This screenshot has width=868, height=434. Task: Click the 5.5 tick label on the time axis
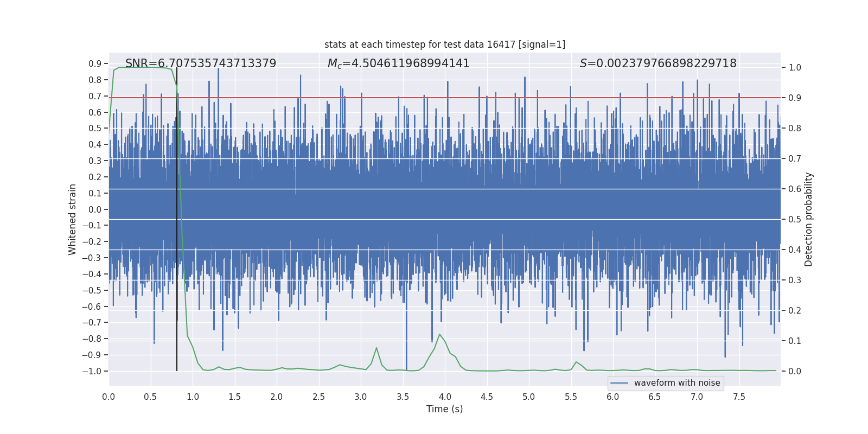571,397
